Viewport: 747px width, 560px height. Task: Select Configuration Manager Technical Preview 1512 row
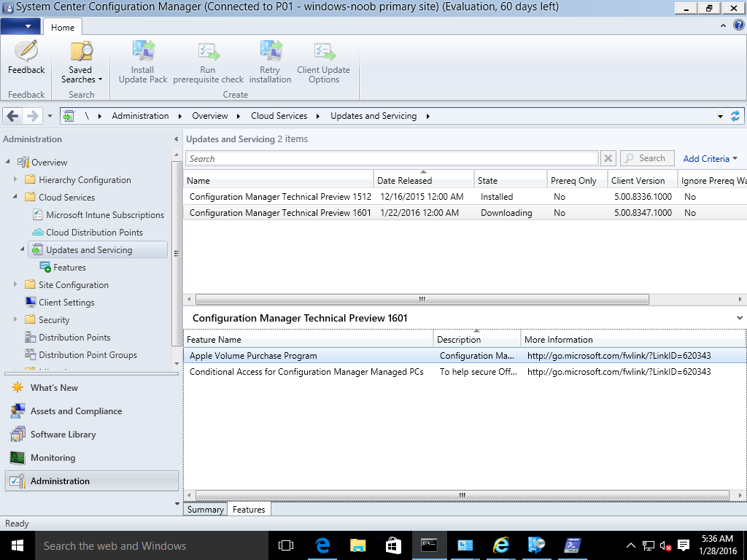point(465,197)
